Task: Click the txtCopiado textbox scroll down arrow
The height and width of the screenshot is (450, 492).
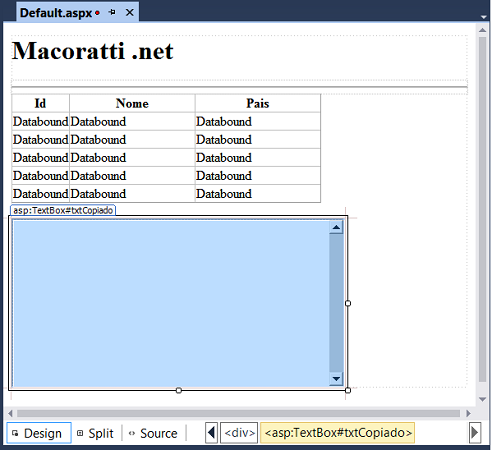Action: (x=336, y=379)
